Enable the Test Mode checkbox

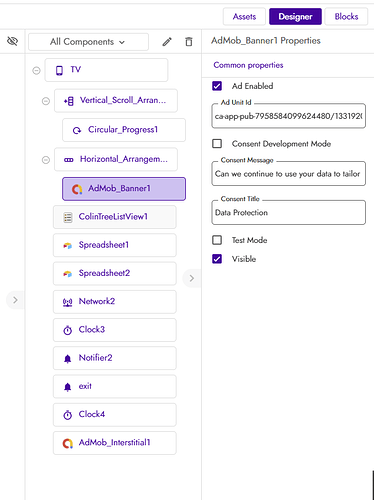(217, 240)
